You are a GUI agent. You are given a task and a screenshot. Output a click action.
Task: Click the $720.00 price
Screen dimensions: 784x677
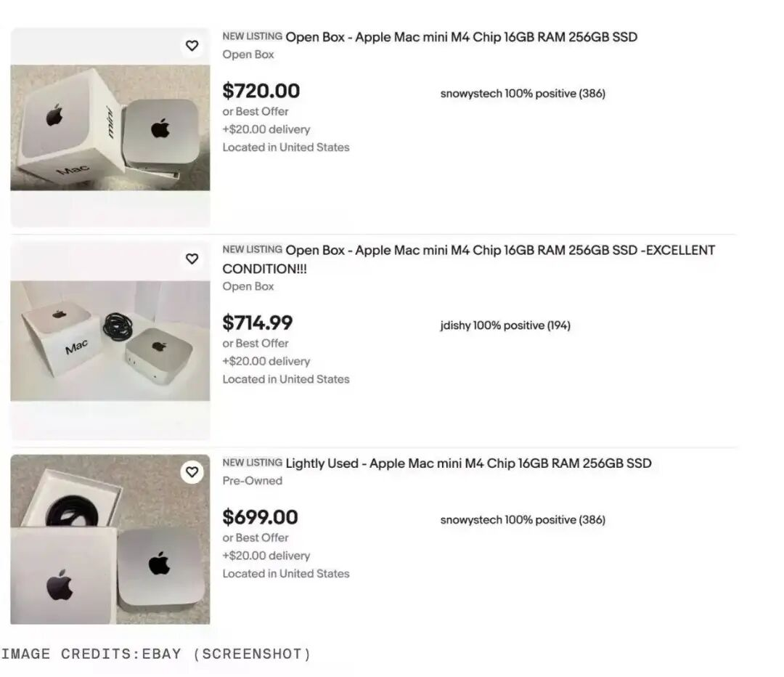261,91
